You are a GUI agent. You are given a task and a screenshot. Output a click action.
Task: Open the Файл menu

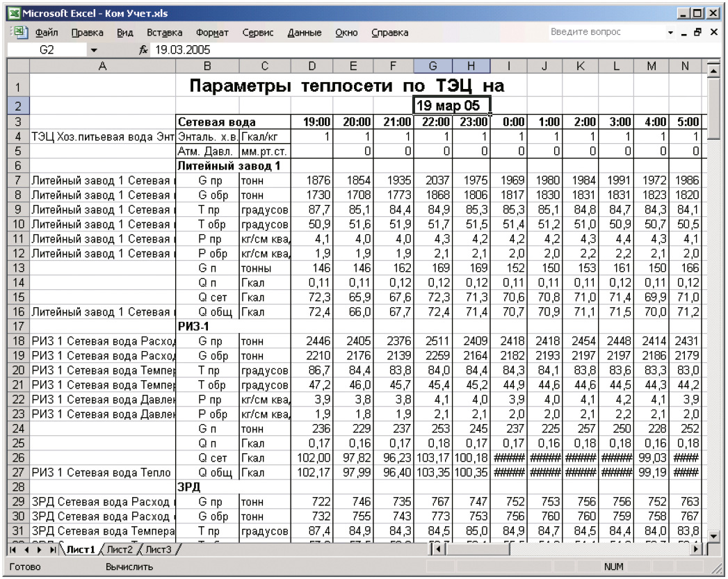coord(47,33)
